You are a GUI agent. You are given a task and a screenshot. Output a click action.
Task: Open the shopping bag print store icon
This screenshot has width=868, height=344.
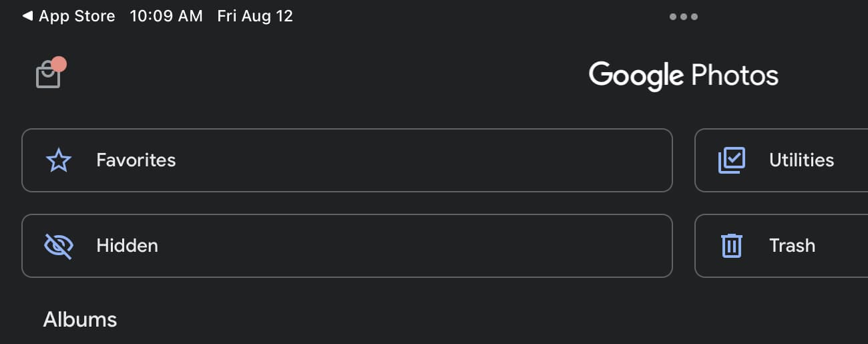(x=47, y=76)
